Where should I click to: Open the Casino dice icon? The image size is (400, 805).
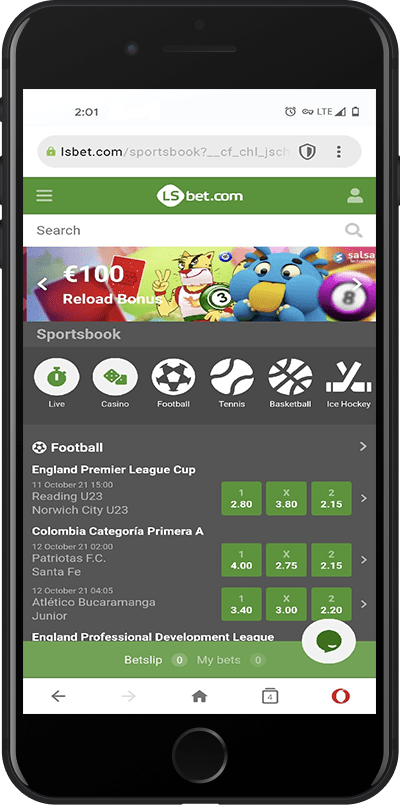(x=115, y=377)
